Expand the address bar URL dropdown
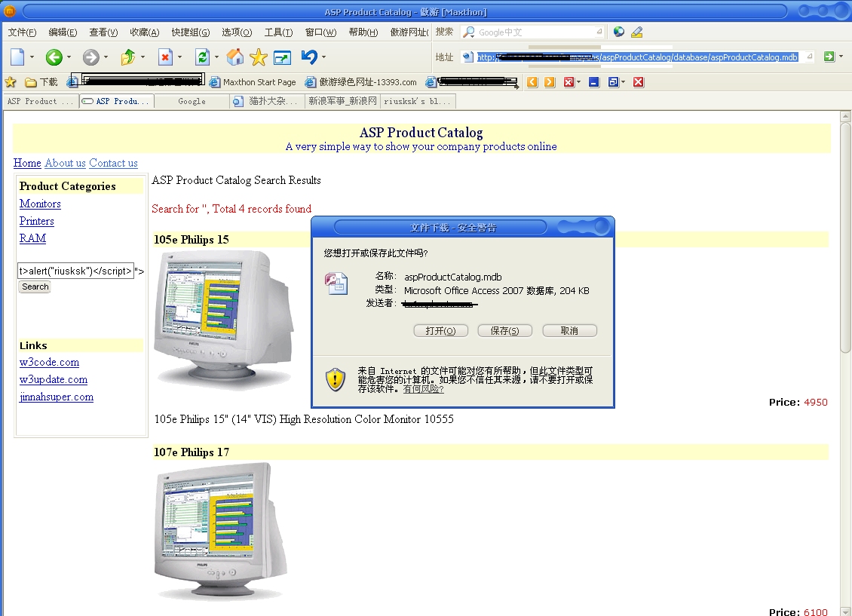The width and height of the screenshot is (852, 616). pyautogui.click(x=810, y=56)
